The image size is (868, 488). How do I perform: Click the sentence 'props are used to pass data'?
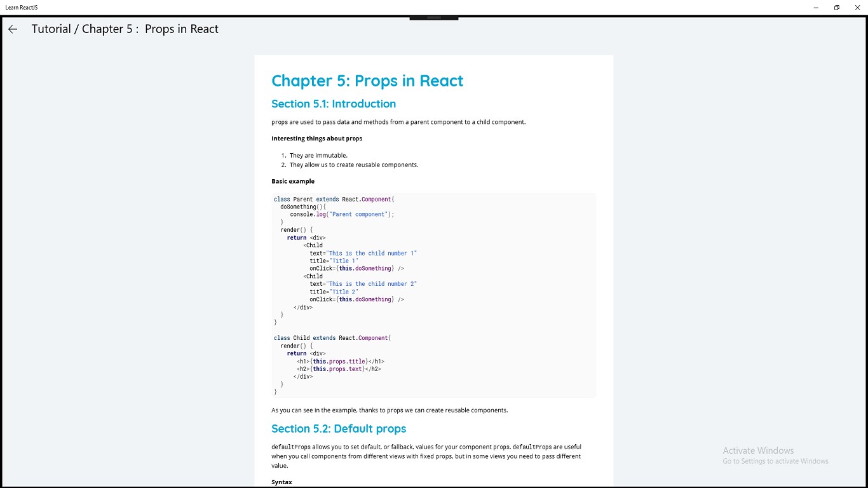(x=398, y=122)
